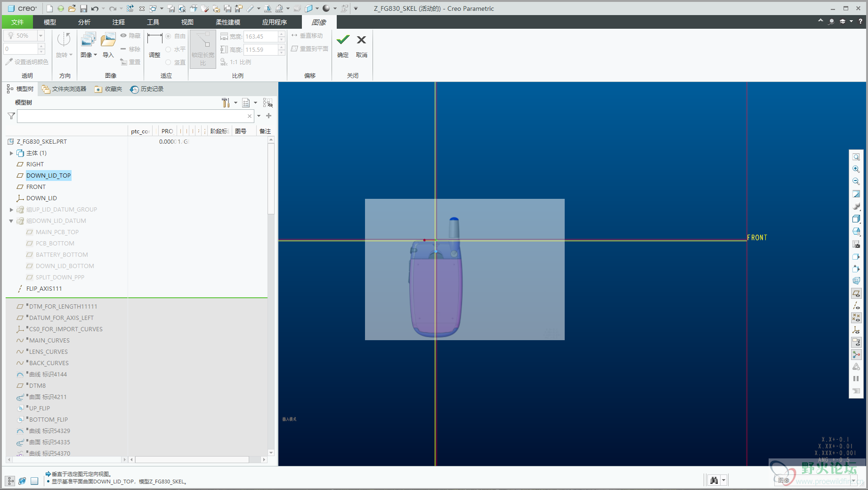Click the Image gallery icon in ribbon

(x=88, y=40)
